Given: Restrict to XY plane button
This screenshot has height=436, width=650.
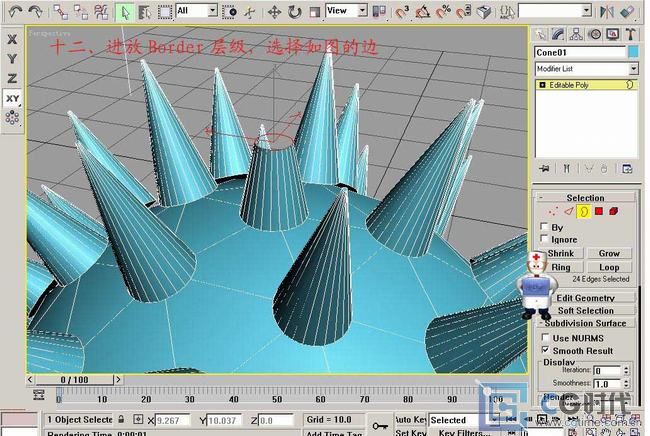Looking at the screenshot, I should [12, 99].
